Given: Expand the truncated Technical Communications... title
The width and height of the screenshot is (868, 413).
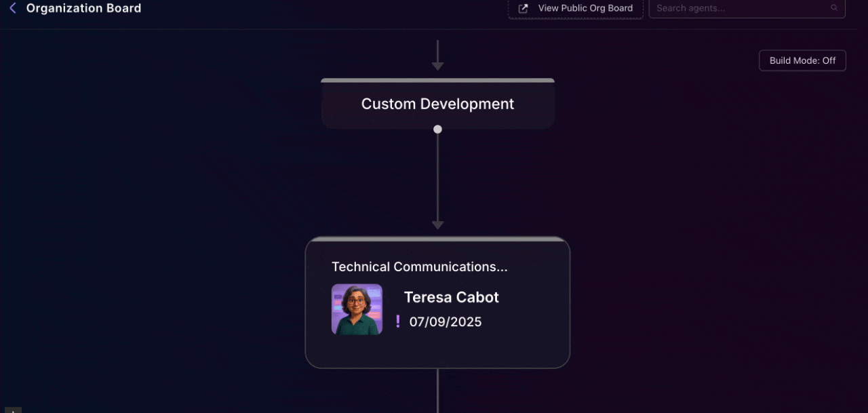Looking at the screenshot, I should (x=419, y=267).
